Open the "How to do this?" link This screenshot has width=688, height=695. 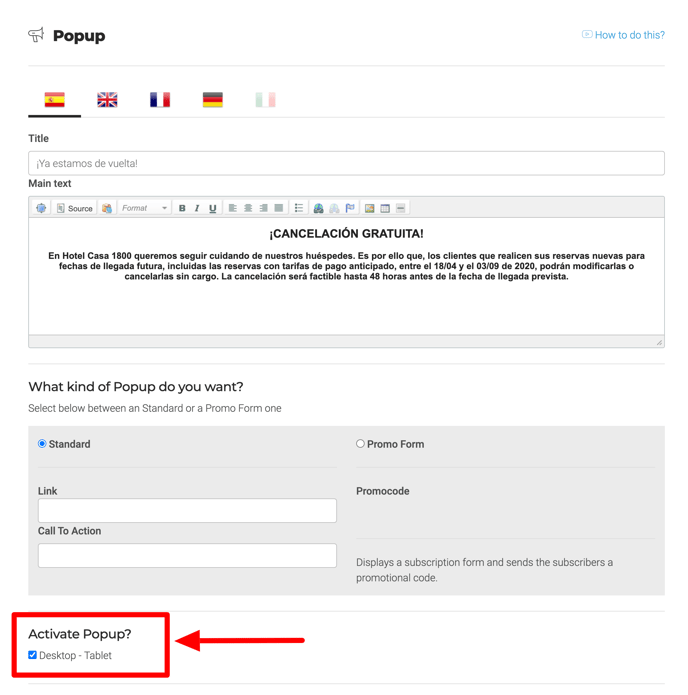click(x=629, y=35)
